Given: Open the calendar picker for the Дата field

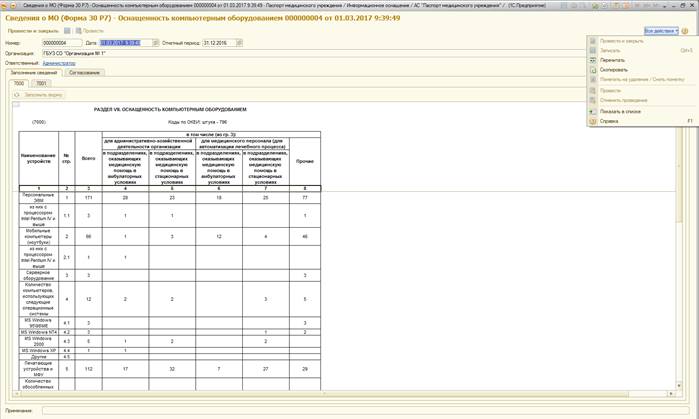Looking at the screenshot, I should [x=154, y=43].
